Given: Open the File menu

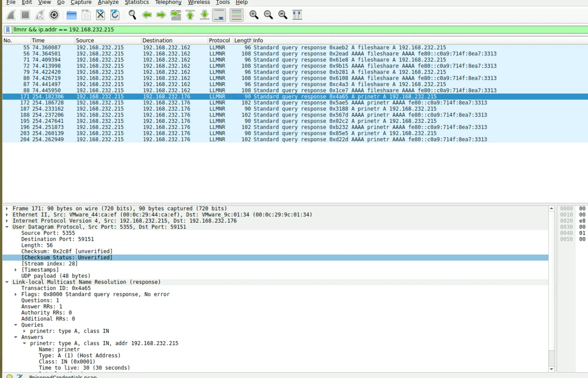Looking at the screenshot, I should [x=11, y=2].
